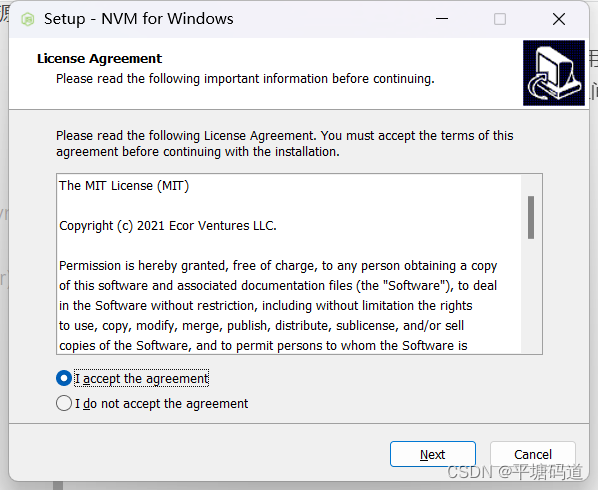Click the NVM hexagon icon in title bar
The width and height of the screenshot is (598, 490).
28,19
